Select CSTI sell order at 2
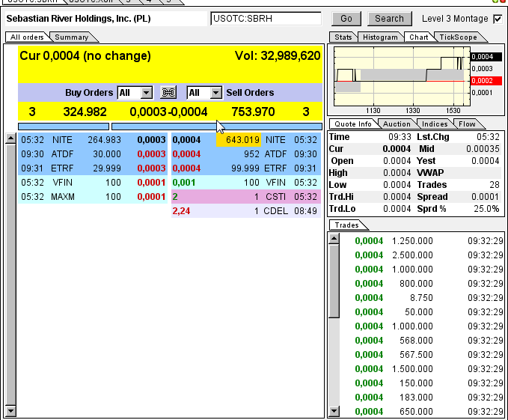 (246, 197)
